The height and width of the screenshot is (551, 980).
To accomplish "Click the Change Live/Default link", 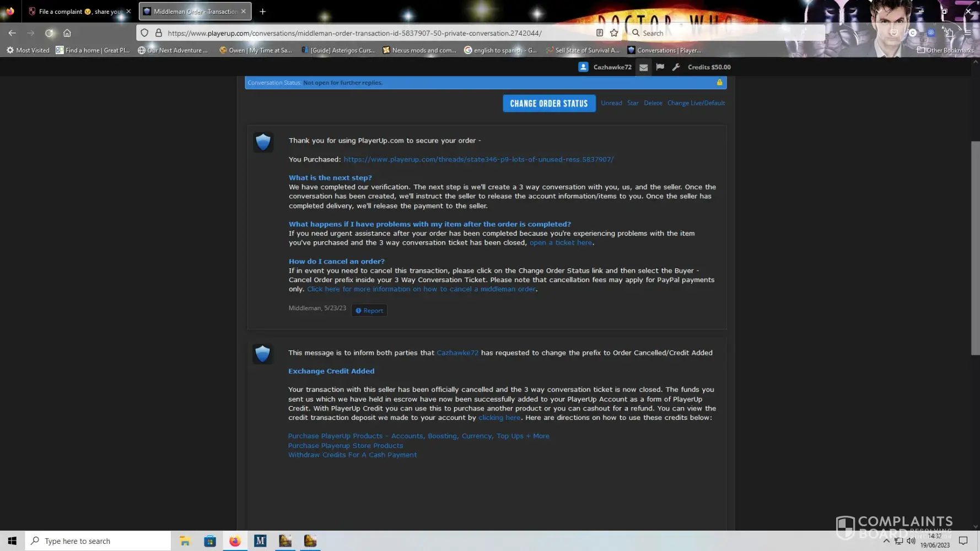I will [696, 103].
